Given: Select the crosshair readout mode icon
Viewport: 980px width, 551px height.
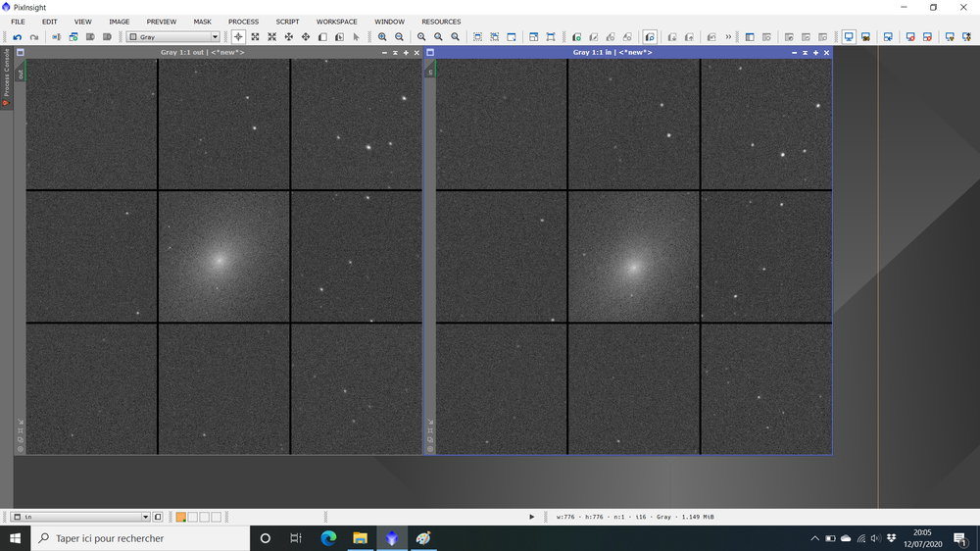Looking at the screenshot, I should click(238, 37).
